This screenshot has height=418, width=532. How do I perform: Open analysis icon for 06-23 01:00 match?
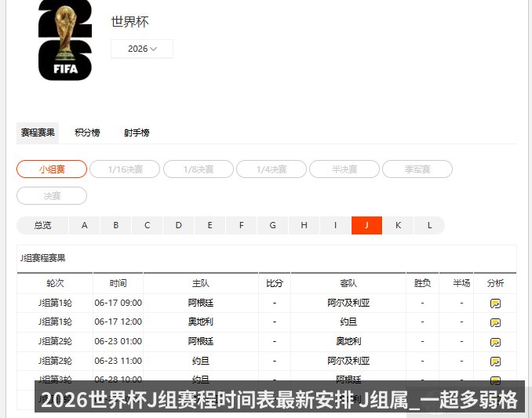point(495,343)
